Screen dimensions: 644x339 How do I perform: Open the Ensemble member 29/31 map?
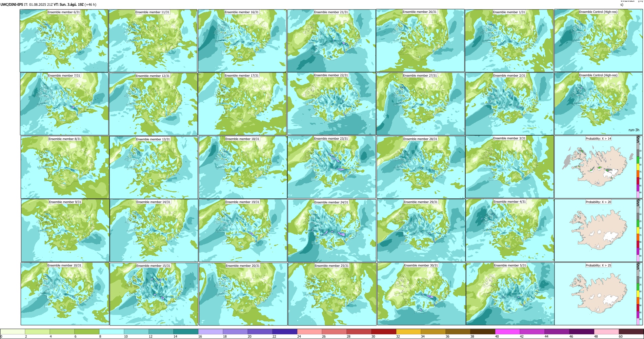coord(421,231)
